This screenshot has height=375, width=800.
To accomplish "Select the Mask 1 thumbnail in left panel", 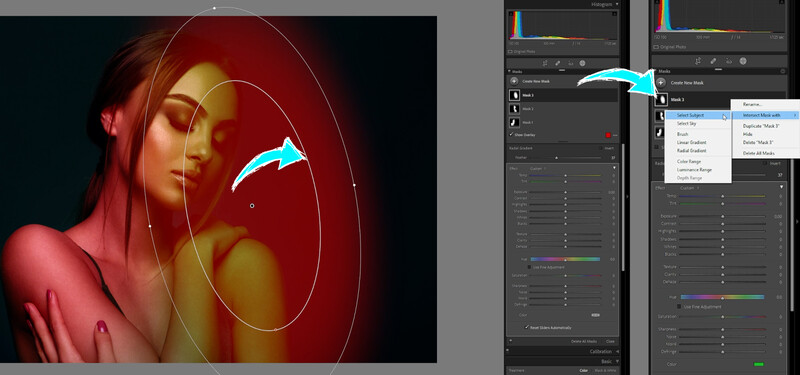I will click(x=514, y=122).
